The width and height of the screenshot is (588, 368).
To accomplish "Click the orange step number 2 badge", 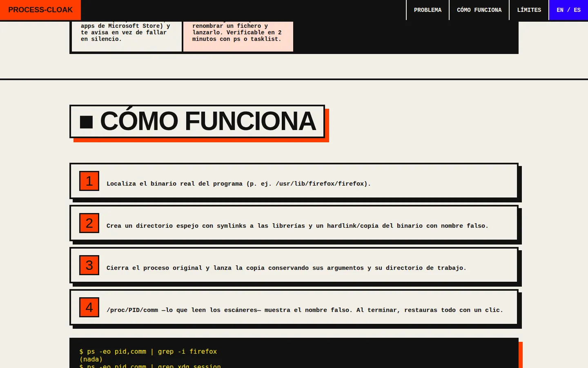I will pyautogui.click(x=89, y=223).
